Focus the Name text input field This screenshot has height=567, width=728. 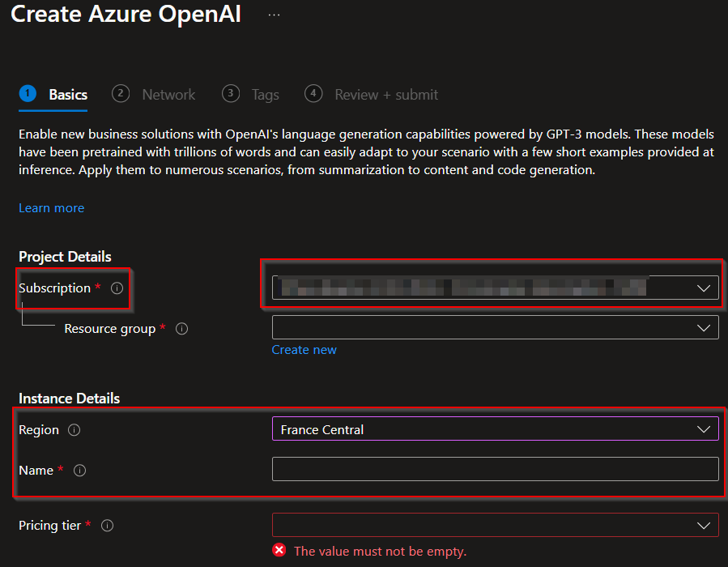click(x=495, y=469)
